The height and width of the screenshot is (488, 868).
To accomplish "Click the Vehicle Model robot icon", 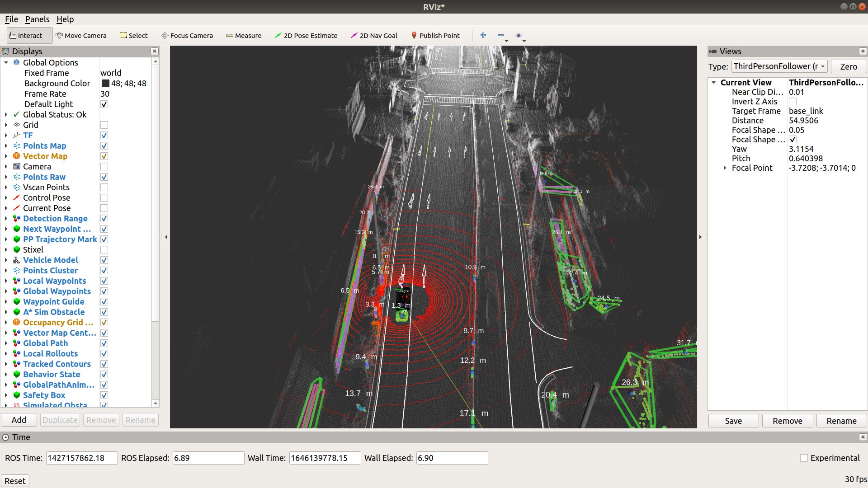I will 17,260.
